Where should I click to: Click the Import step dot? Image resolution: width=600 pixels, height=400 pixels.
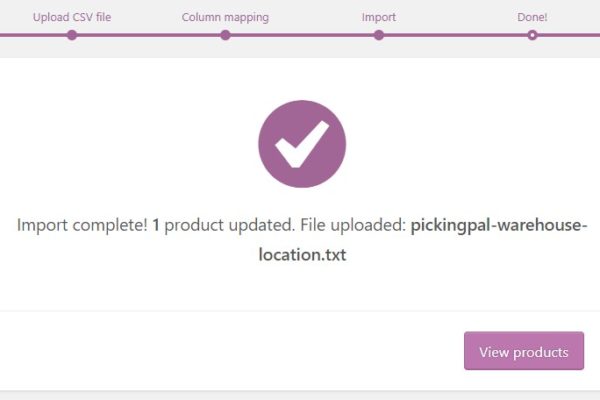click(x=379, y=35)
